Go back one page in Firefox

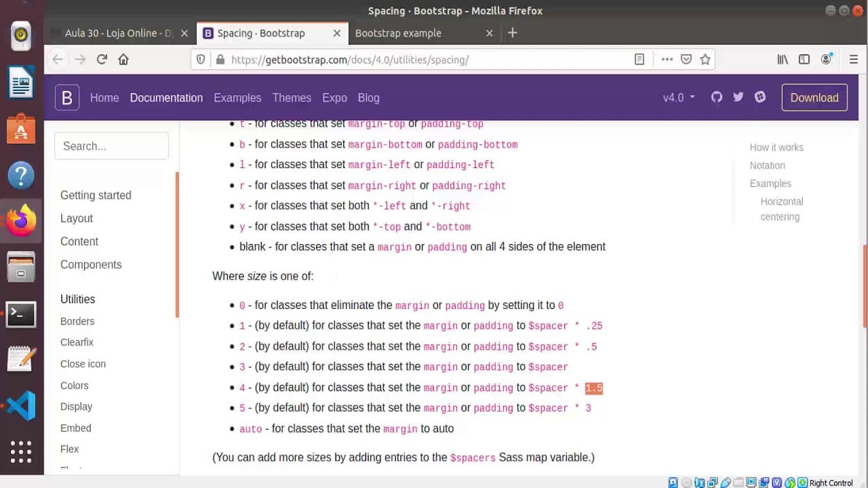[58, 60]
